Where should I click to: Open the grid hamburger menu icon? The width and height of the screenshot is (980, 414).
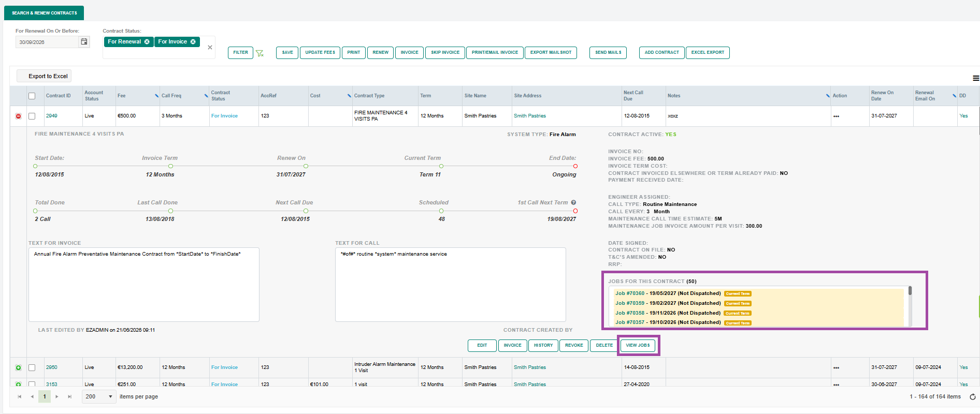pos(976,78)
